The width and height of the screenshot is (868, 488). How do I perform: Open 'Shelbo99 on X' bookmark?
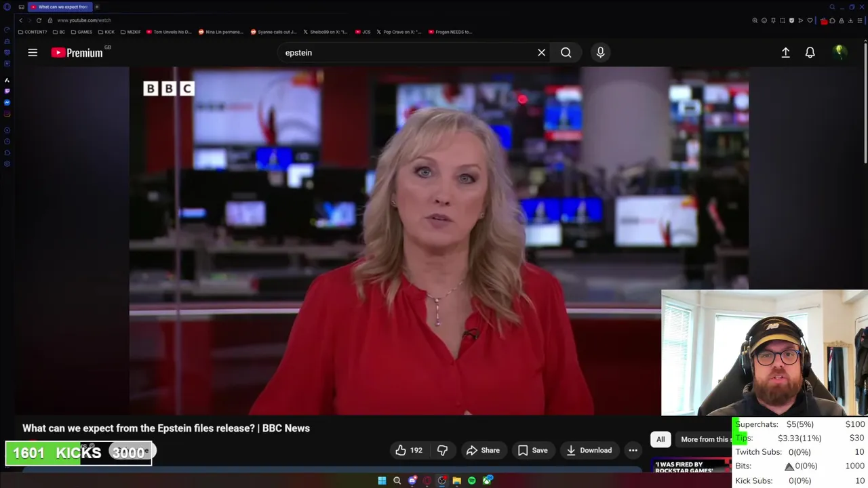coord(325,32)
